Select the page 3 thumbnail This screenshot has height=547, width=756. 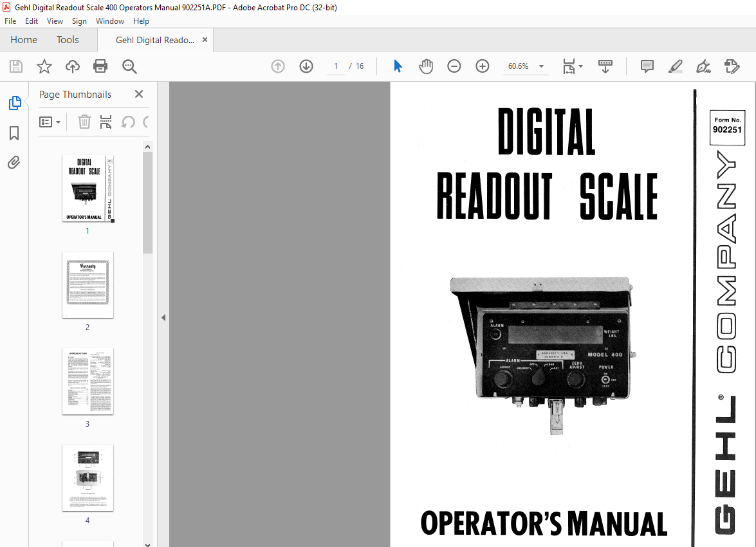coord(88,382)
